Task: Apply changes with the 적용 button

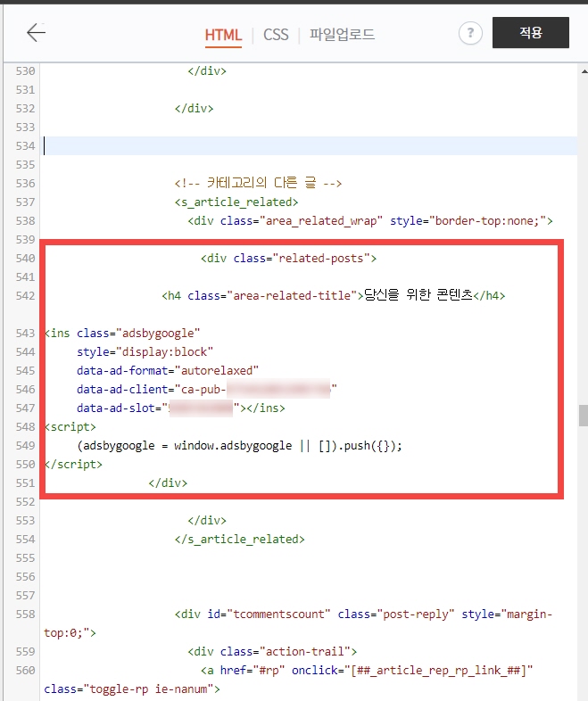Action: point(531,33)
